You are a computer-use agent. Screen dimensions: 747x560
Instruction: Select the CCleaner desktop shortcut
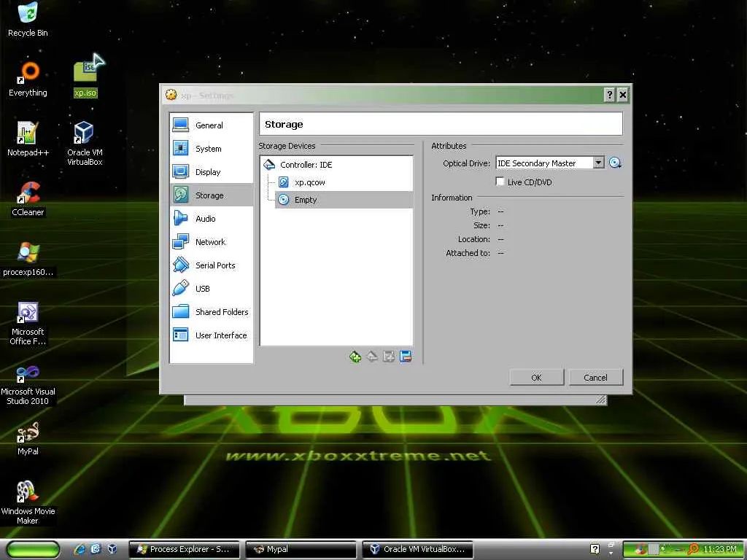(x=28, y=199)
